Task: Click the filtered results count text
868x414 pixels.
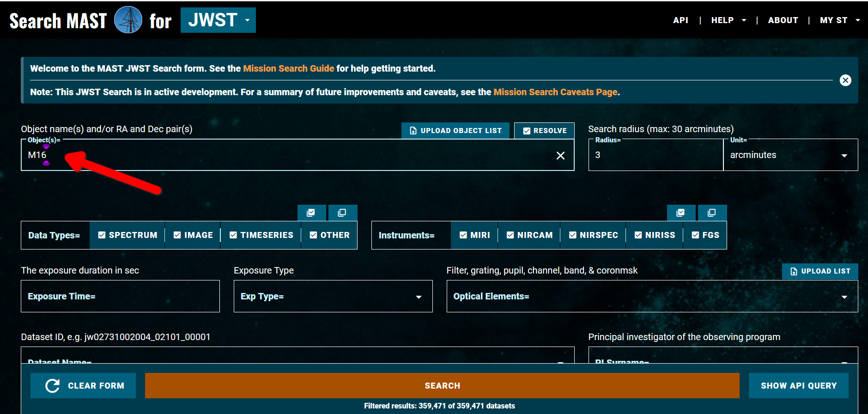Action: coord(439,406)
